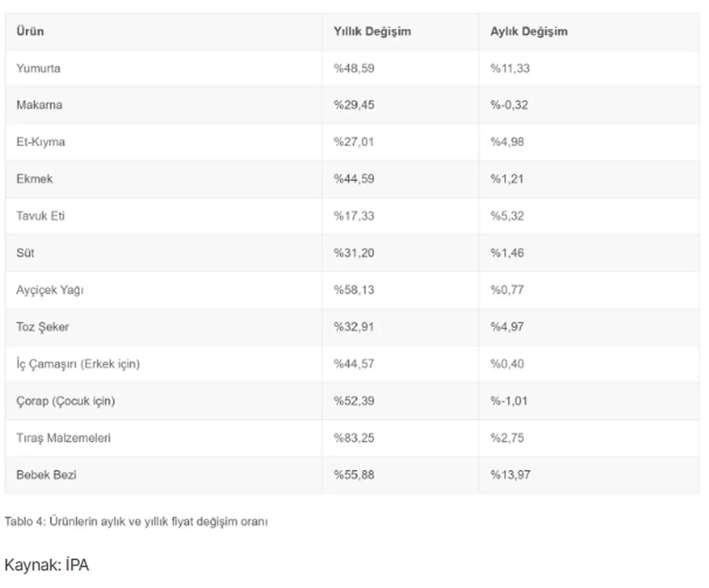Click Yumurta's yearly change value %48,59

(353, 69)
